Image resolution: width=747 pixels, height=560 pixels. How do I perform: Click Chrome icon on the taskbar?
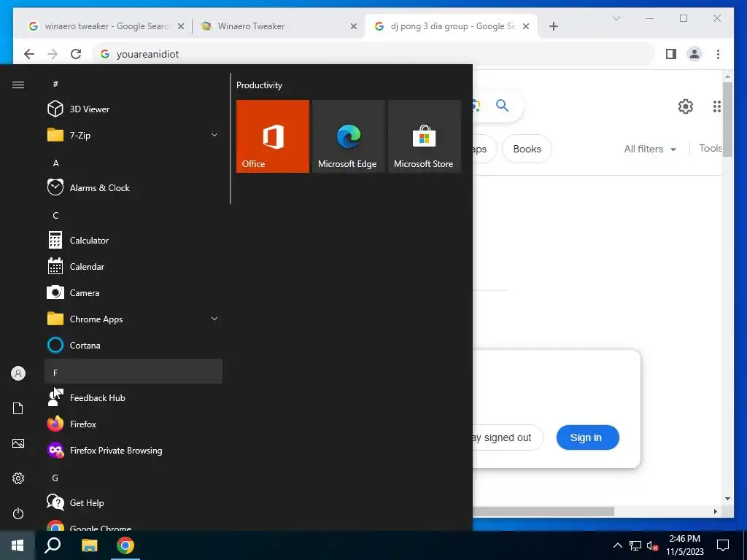pos(125,545)
